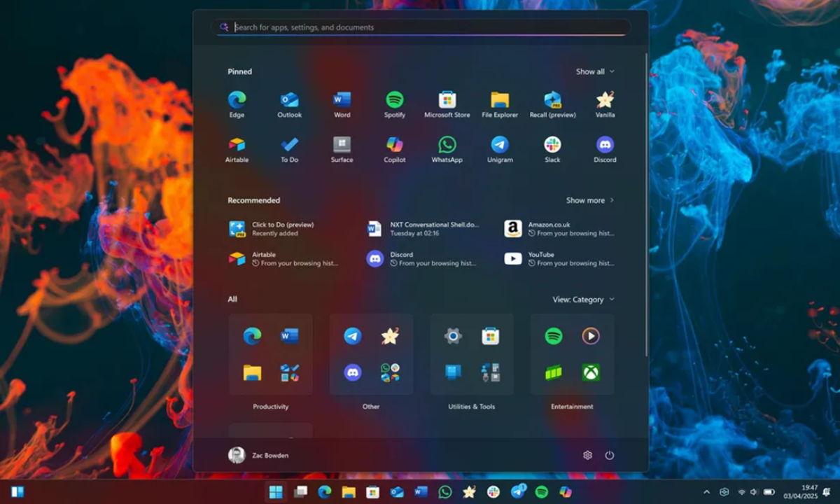
Task: Open the Productivity category group
Action: click(270, 353)
